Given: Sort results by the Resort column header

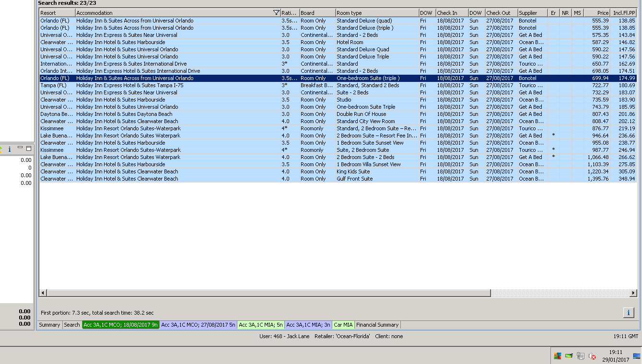Looking at the screenshot, I should point(57,13).
